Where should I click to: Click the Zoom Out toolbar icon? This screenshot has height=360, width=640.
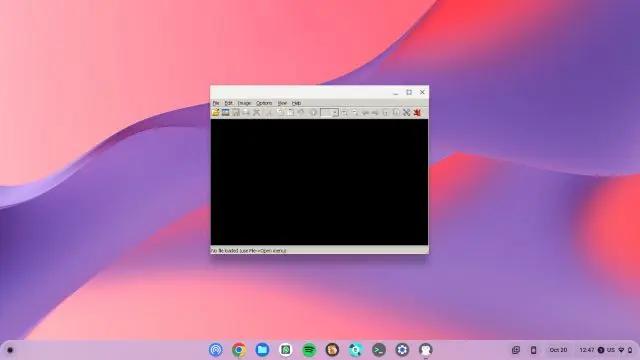point(355,112)
